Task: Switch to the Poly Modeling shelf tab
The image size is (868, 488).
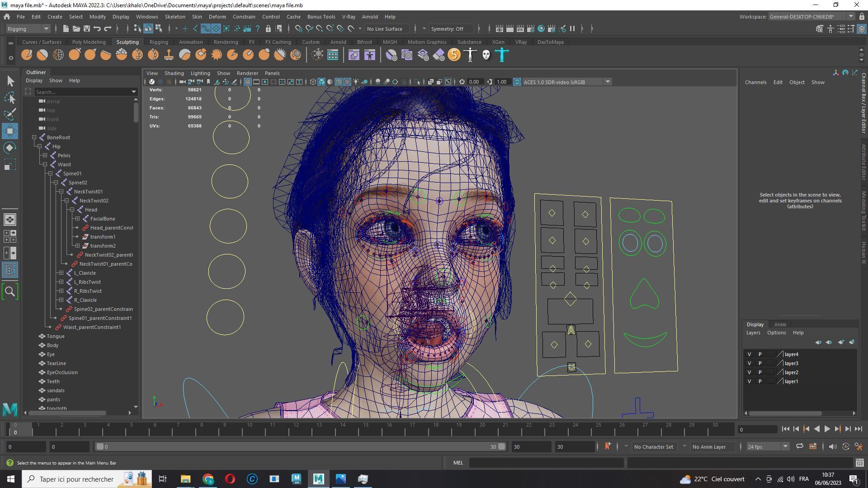Action: (x=89, y=42)
